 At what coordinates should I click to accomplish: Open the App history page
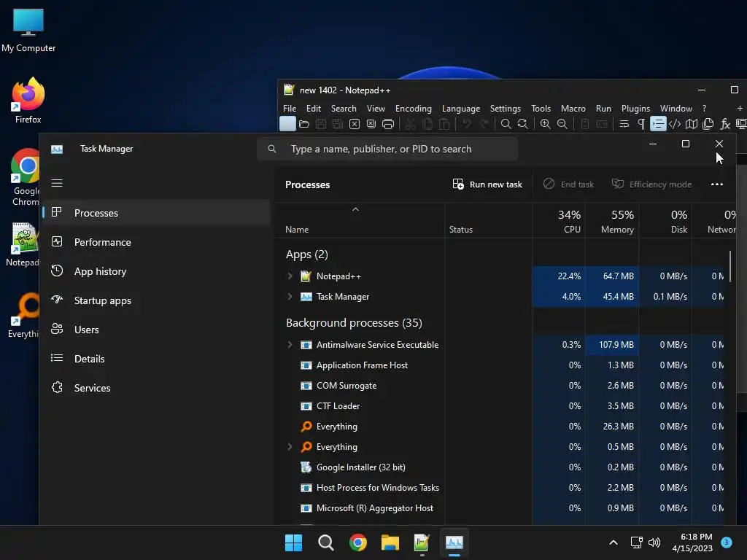pyautogui.click(x=156, y=271)
